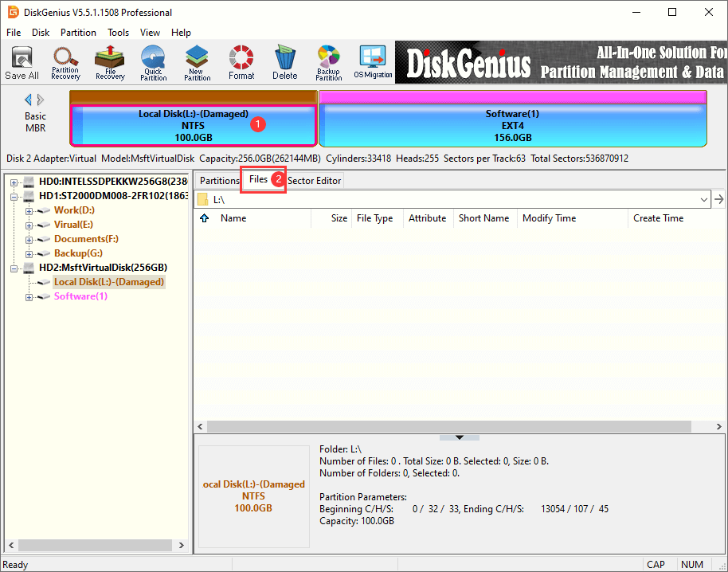Click the Save All toolbar icon
The height and width of the screenshot is (572, 728).
tap(22, 63)
